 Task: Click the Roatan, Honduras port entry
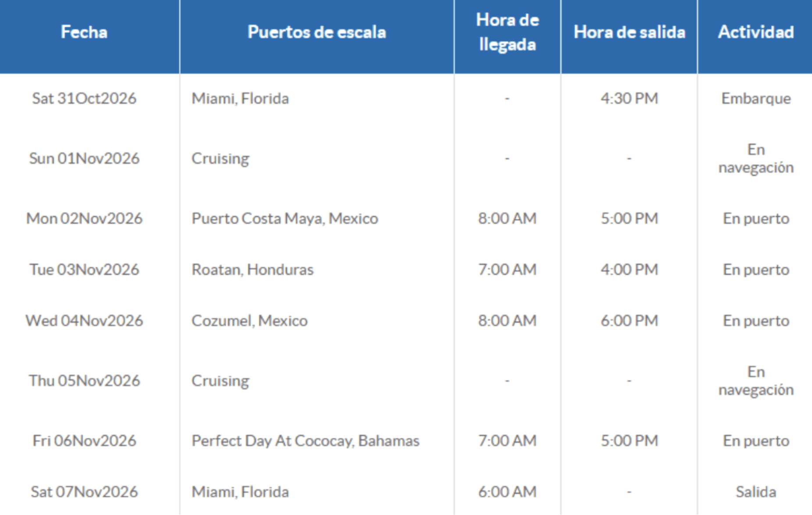pos(253,269)
